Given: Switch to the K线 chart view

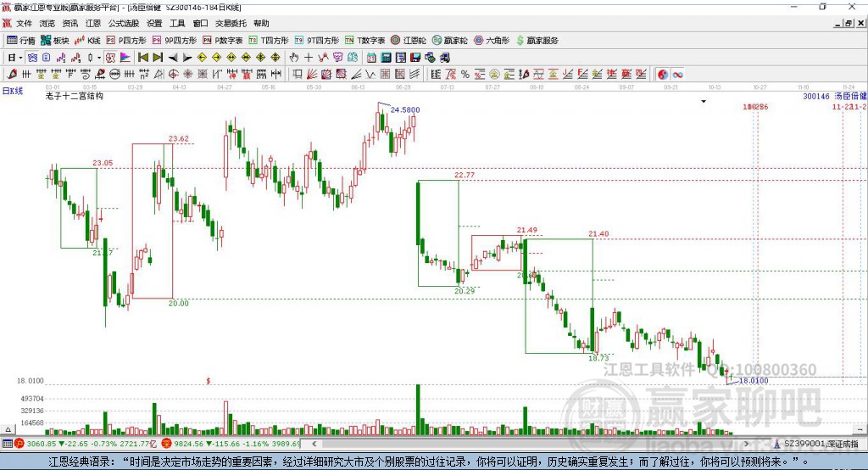Looking at the screenshot, I should click(87, 41).
